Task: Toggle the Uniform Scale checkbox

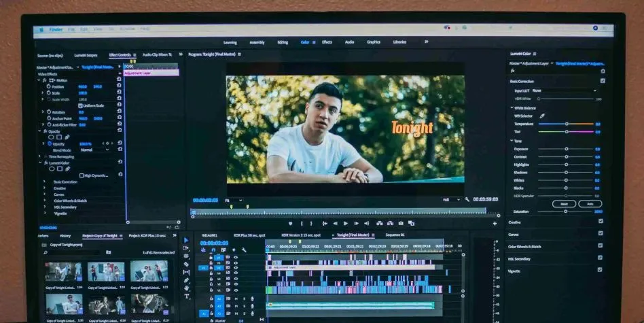Action: click(80, 105)
